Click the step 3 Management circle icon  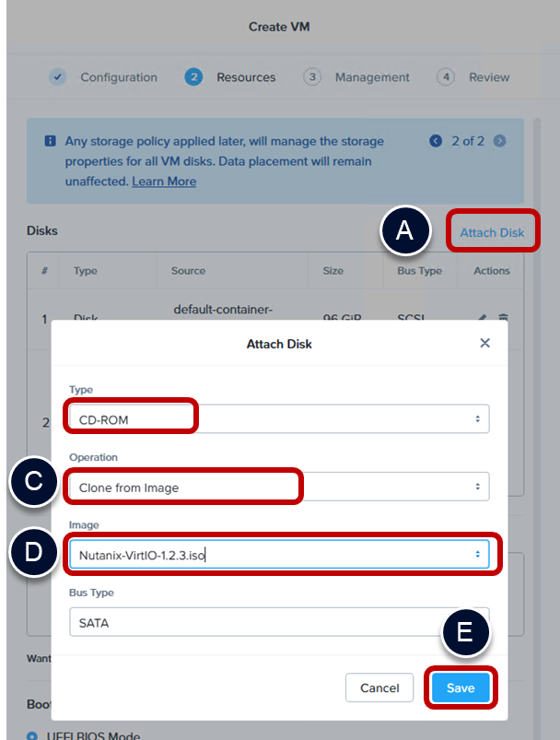point(312,77)
